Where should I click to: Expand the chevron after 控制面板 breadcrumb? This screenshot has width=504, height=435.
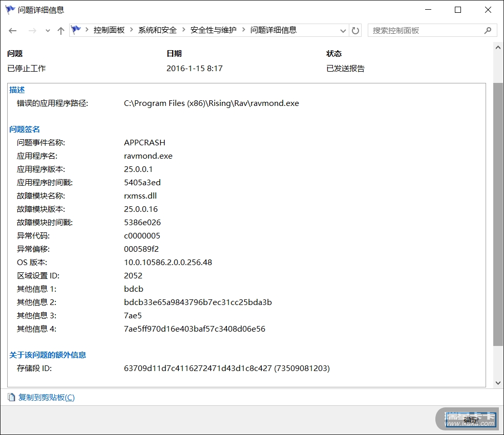pos(132,30)
